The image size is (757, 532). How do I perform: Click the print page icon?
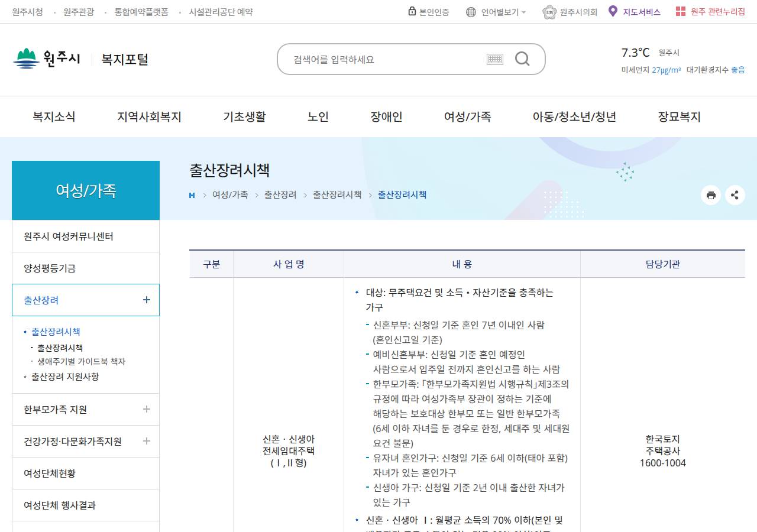click(711, 195)
